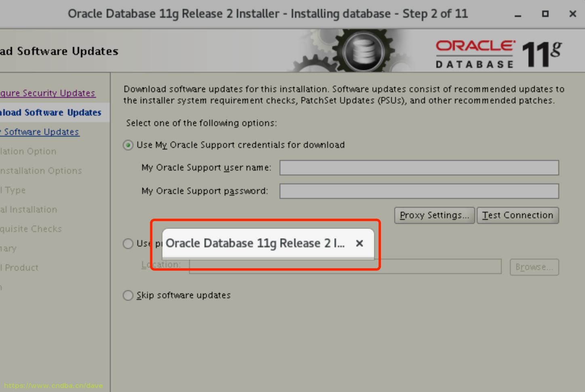Focus the My Oracle Support user name field
Screen dimensions: 585x392
pos(419,168)
